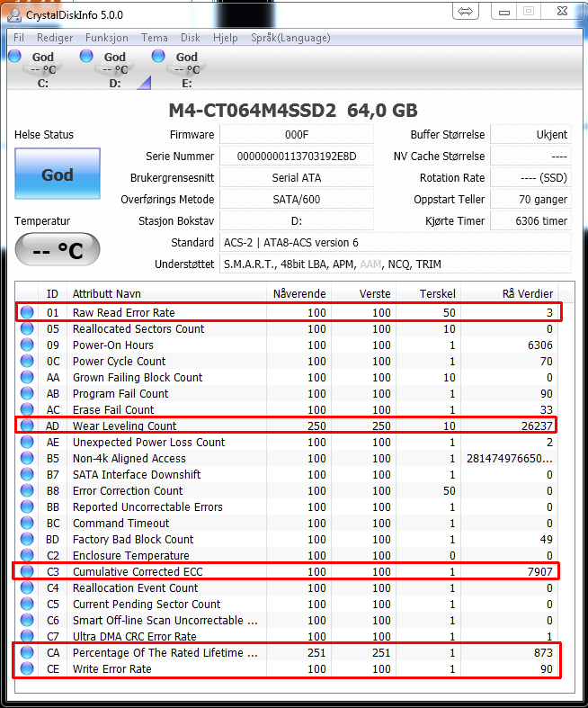Open the Språk(Language) menu

290,38
